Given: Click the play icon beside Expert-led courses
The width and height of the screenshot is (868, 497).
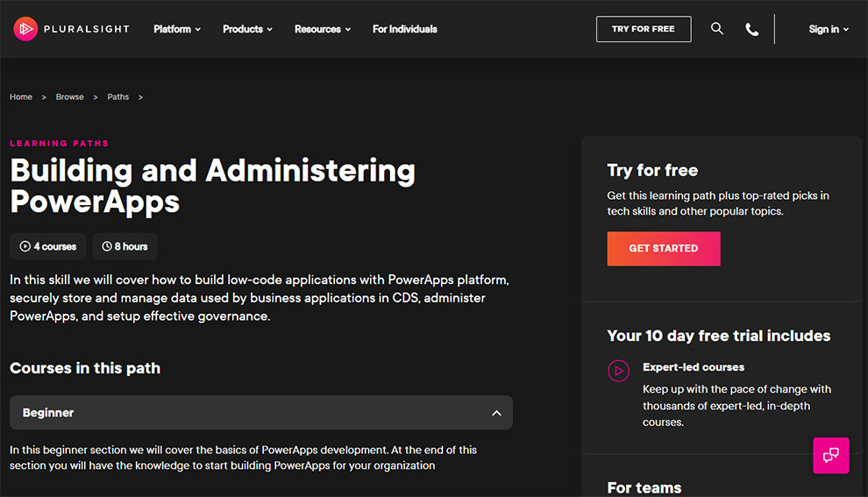Looking at the screenshot, I should (618, 371).
